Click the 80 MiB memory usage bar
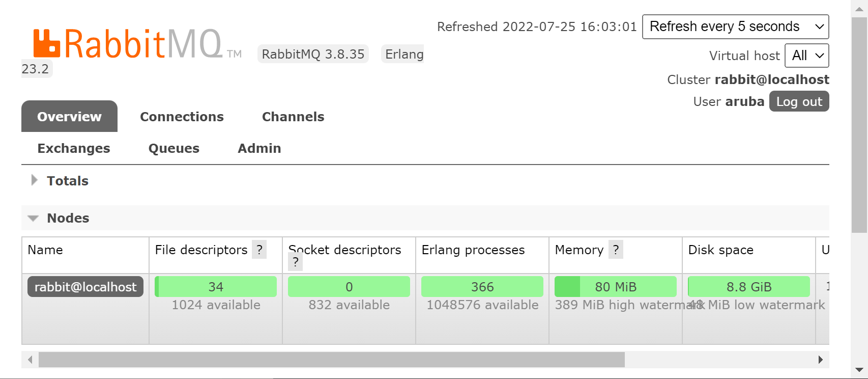 click(x=615, y=287)
